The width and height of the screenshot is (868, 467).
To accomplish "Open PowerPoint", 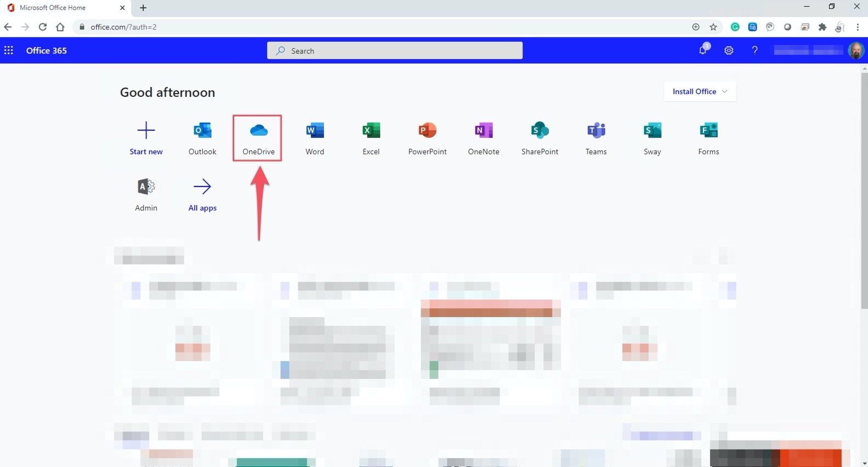I will (x=427, y=138).
